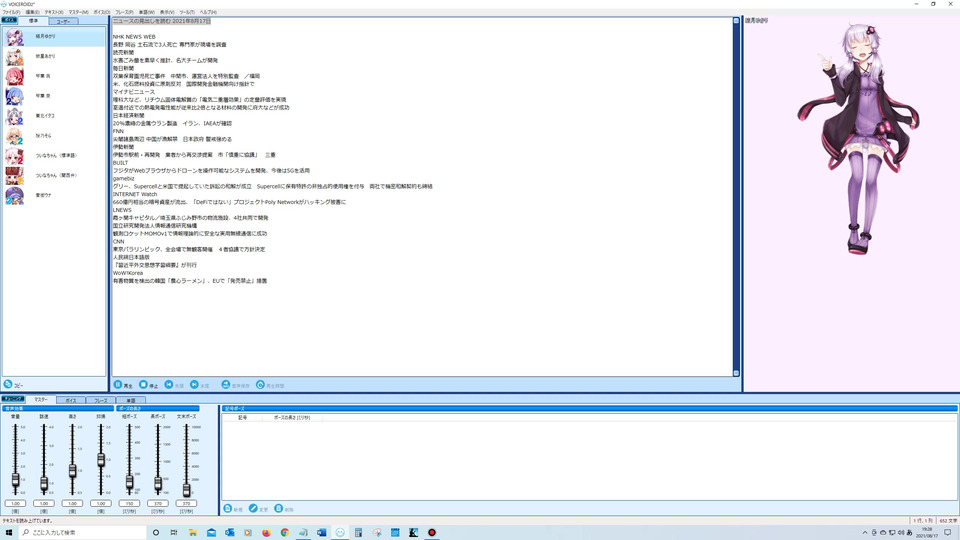Viewport: 960px width, 540px height.
Task: Click the 記号 column header
Action: [x=242, y=418]
